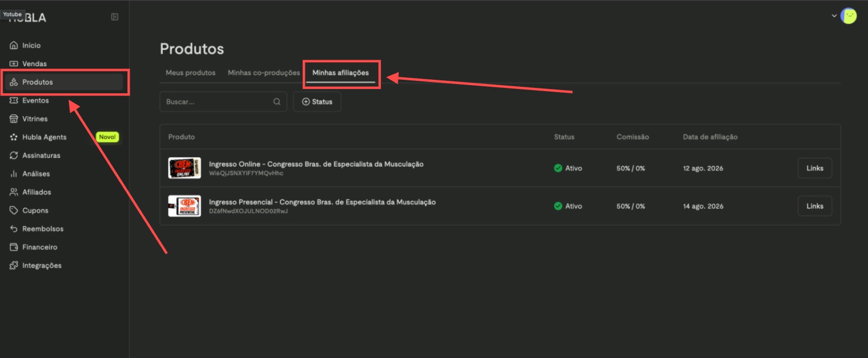Click the Reembolsos undo arrow icon
Image resolution: width=868 pixels, height=358 pixels.
coord(14,229)
